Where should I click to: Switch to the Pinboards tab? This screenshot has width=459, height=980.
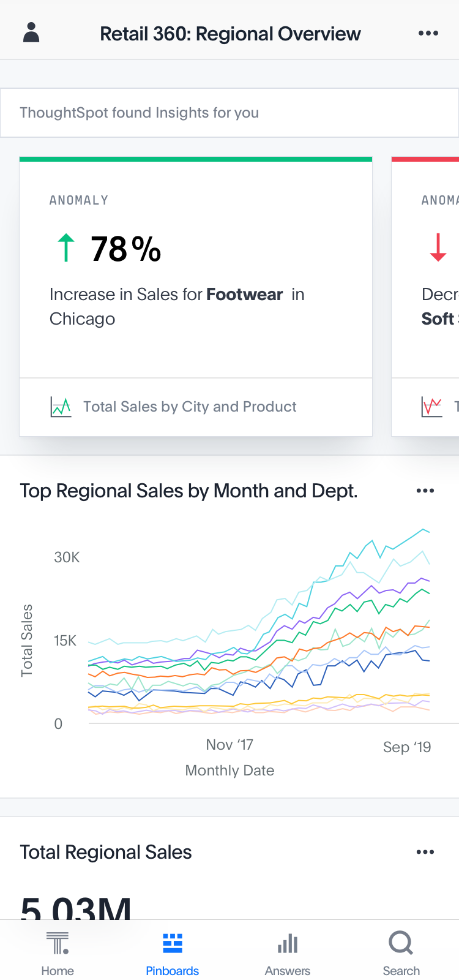pos(172,954)
